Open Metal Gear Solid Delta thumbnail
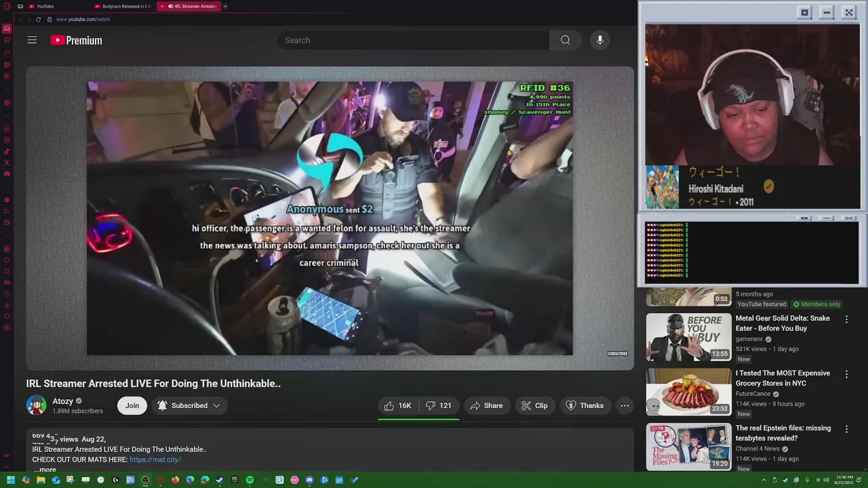 pyautogui.click(x=688, y=336)
